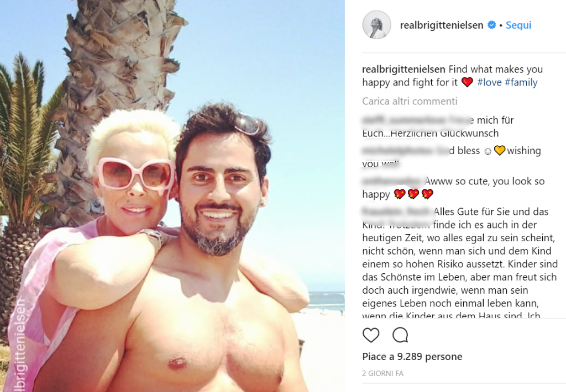Click blurred username of Alles Gute comment

click(397, 211)
